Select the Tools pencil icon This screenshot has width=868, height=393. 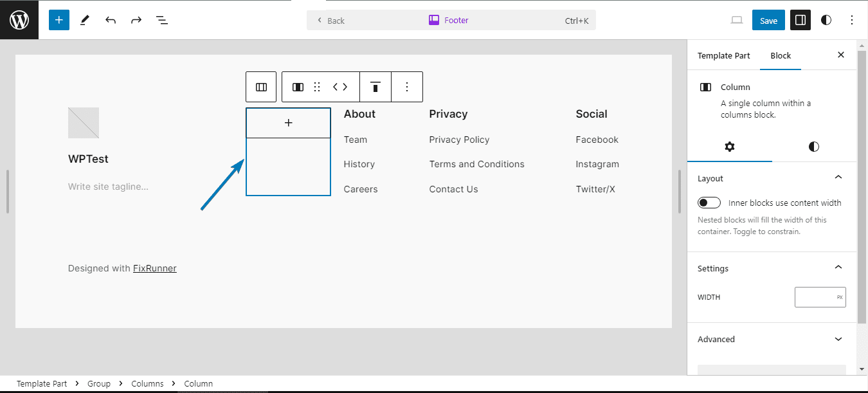click(85, 20)
